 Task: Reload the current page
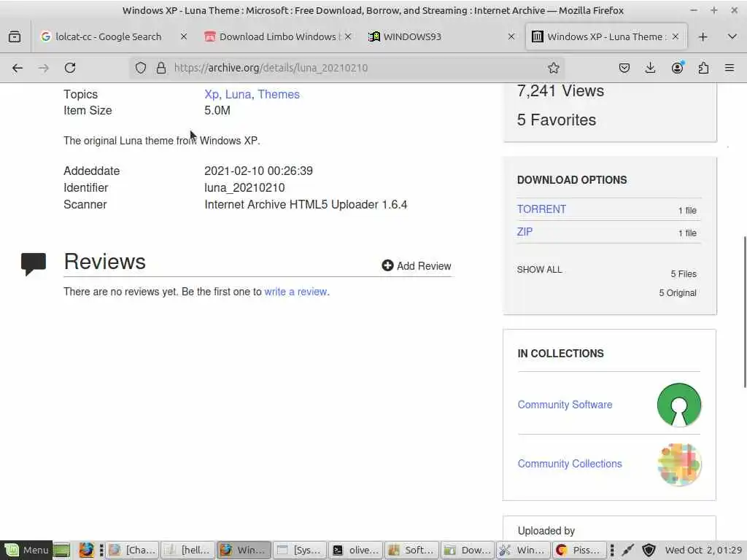point(70,68)
